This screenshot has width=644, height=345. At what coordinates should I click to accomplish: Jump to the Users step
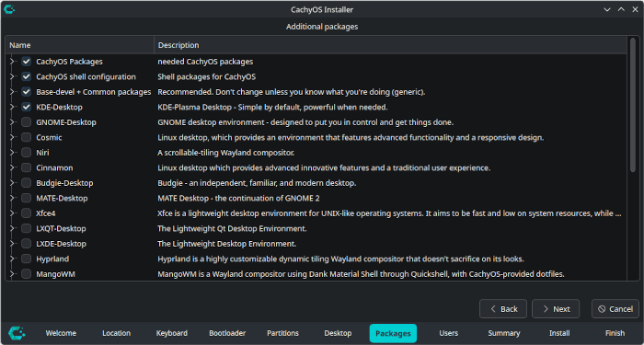[449, 333]
